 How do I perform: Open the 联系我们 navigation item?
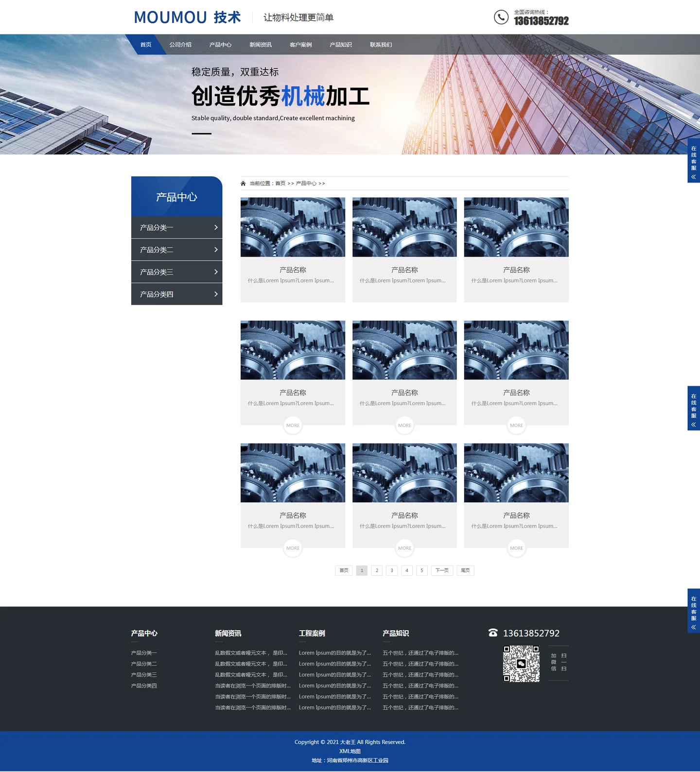click(x=381, y=45)
